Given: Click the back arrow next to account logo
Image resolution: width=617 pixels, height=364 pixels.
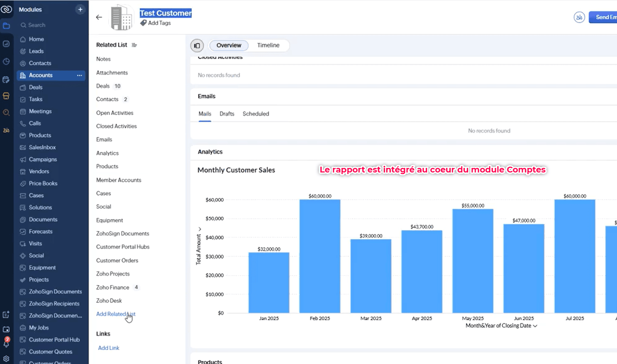Looking at the screenshot, I should click(x=99, y=17).
